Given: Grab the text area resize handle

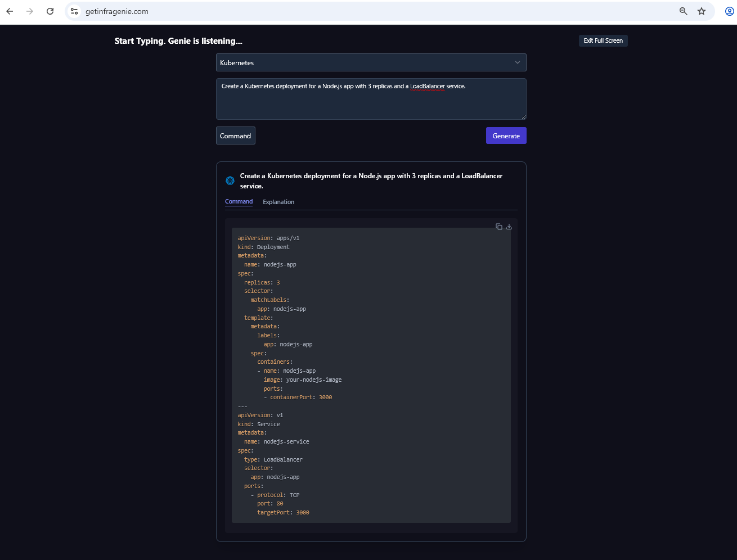Looking at the screenshot, I should (524, 117).
